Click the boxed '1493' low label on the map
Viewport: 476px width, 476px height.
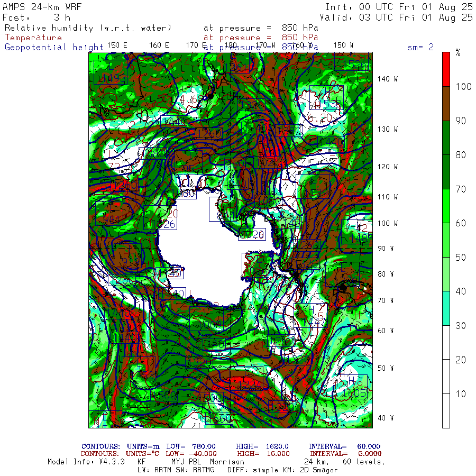[111, 72]
